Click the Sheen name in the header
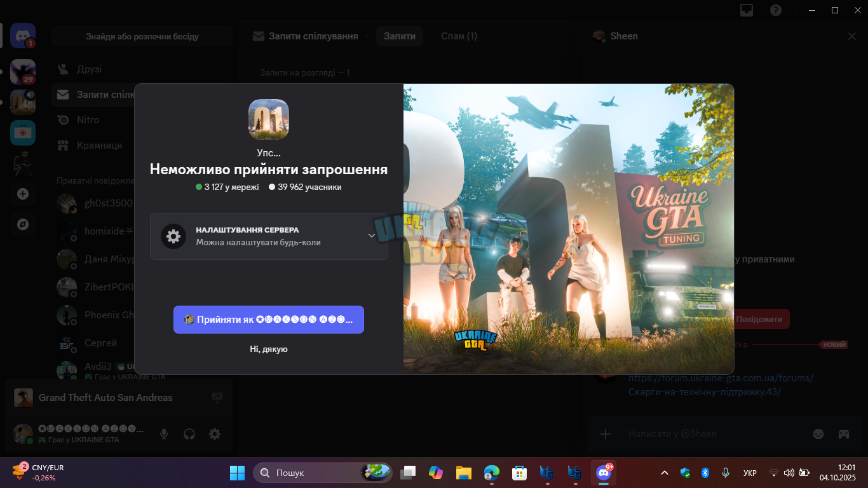The image size is (868, 488). point(624,36)
